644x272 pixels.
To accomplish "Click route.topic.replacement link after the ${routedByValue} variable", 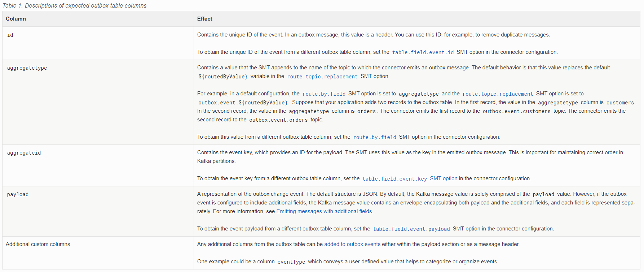I will [322, 77].
